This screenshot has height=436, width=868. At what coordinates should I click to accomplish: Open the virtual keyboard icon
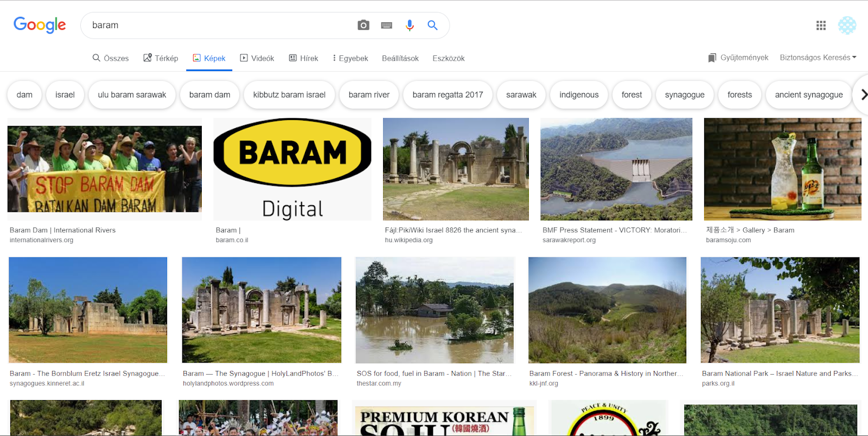387,26
